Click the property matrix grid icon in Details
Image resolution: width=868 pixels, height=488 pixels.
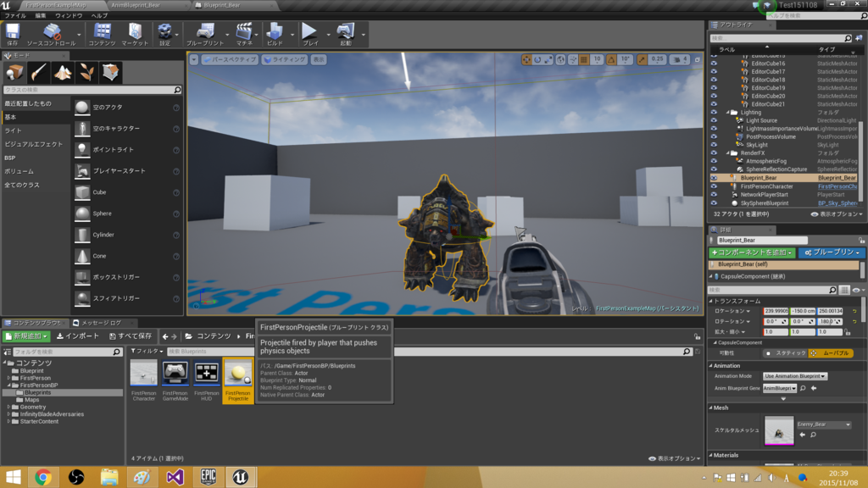click(844, 290)
